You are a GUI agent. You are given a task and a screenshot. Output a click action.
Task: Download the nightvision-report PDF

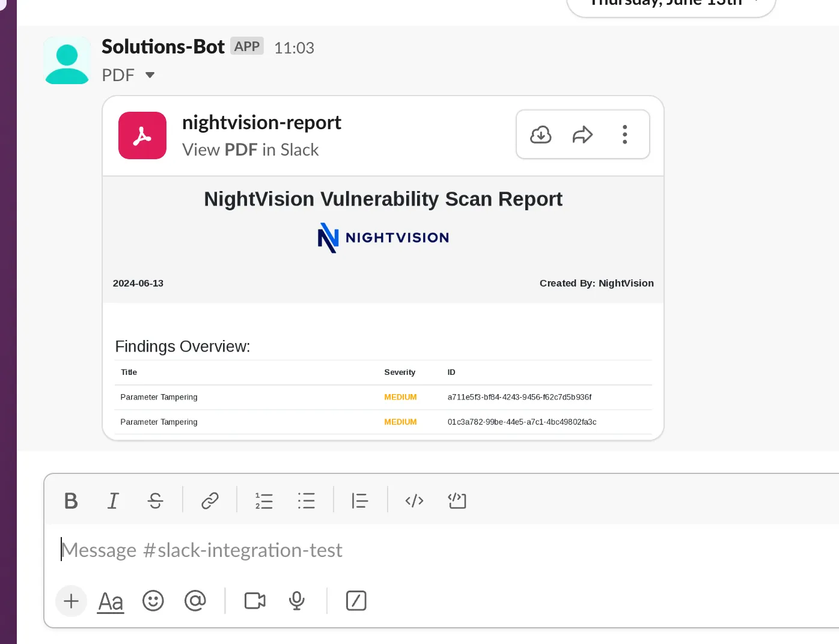[x=541, y=135]
